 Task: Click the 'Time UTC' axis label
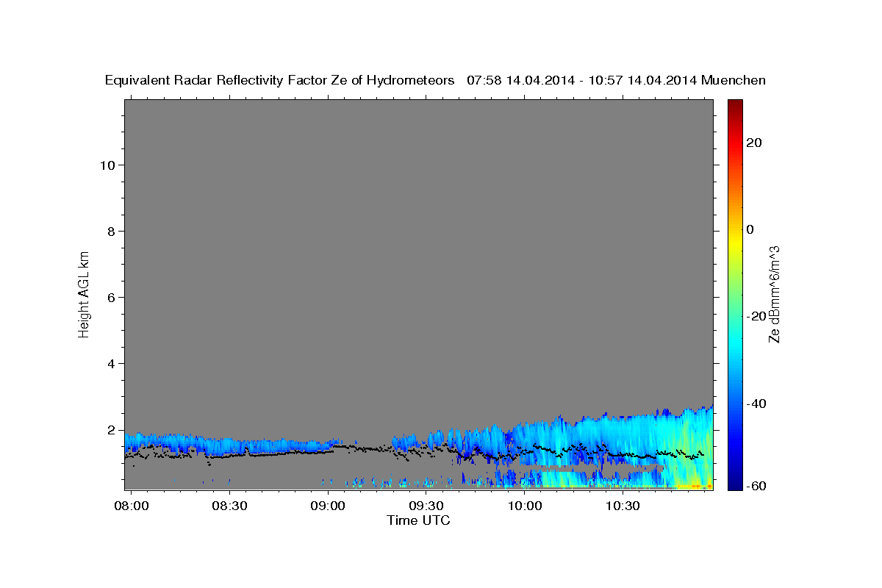(x=418, y=520)
